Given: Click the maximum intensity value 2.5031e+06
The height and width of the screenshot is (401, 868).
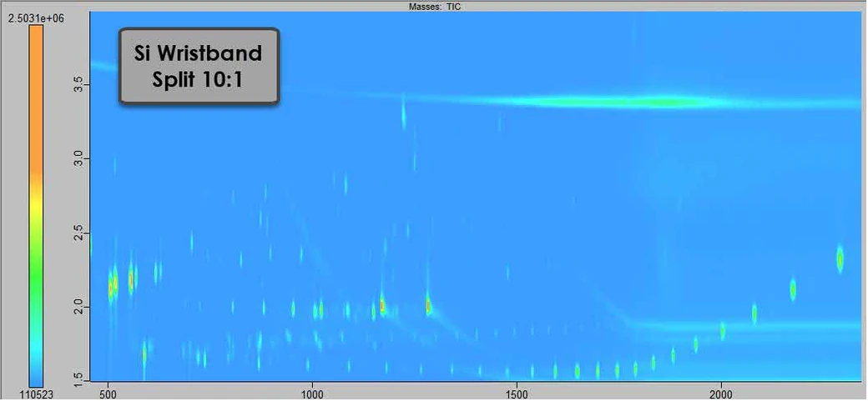Looking at the screenshot, I should [36, 18].
